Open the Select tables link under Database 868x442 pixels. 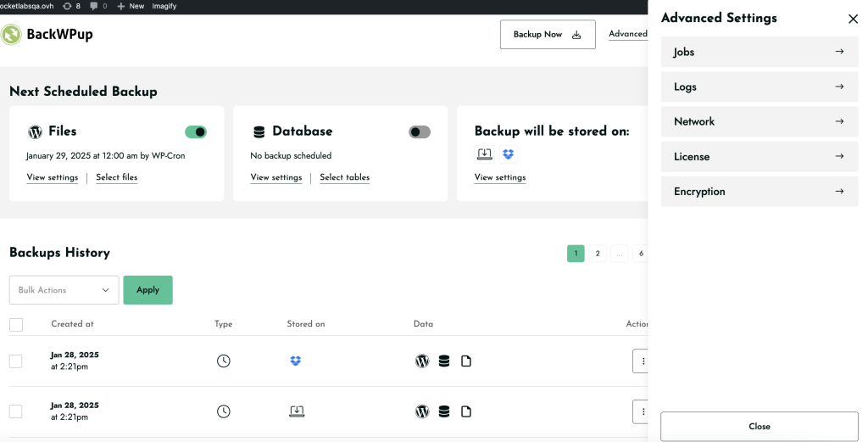coord(344,177)
